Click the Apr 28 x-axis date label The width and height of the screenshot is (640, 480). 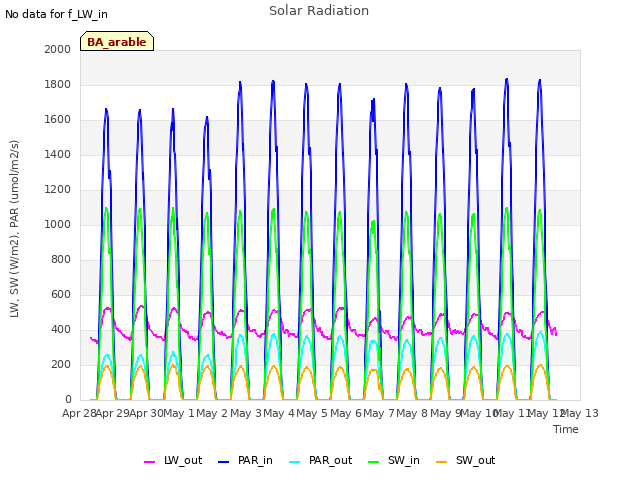click(x=79, y=413)
